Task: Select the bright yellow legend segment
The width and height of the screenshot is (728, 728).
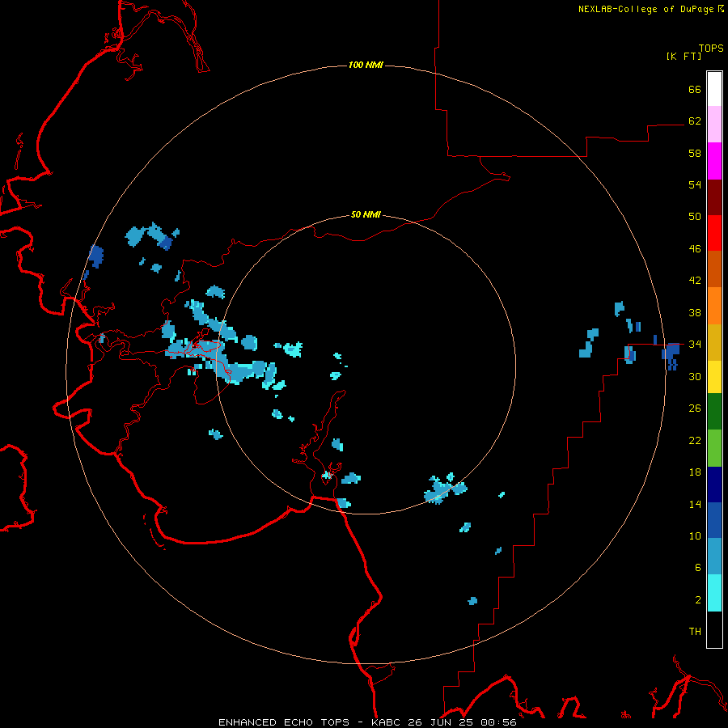Action: click(714, 376)
